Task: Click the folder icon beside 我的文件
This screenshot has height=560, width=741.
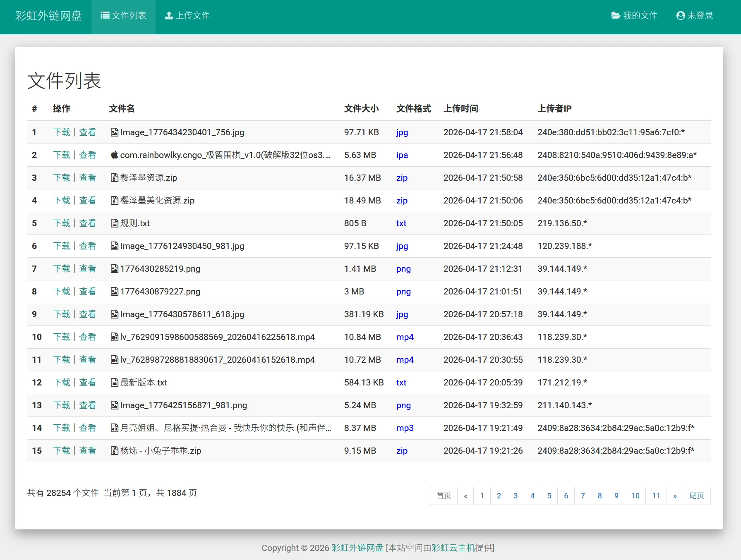Action: click(615, 15)
